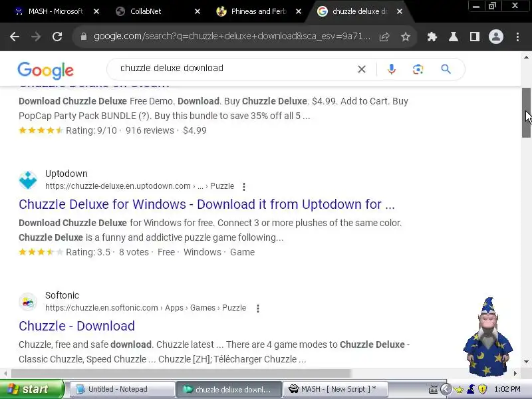Start voice search with microphone icon
This screenshot has width=532, height=399.
(x=391, y=69)
